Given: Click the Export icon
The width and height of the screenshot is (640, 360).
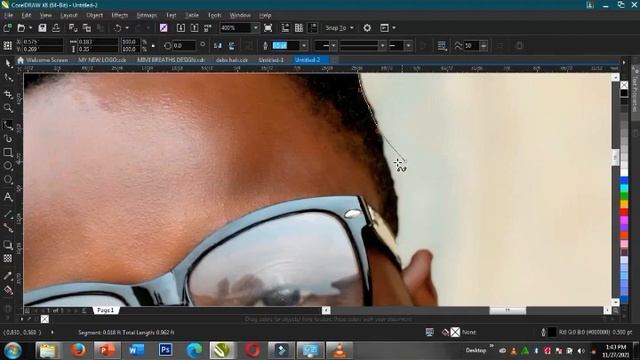Looking at the screenshot, I should click(x=194, y=28).
